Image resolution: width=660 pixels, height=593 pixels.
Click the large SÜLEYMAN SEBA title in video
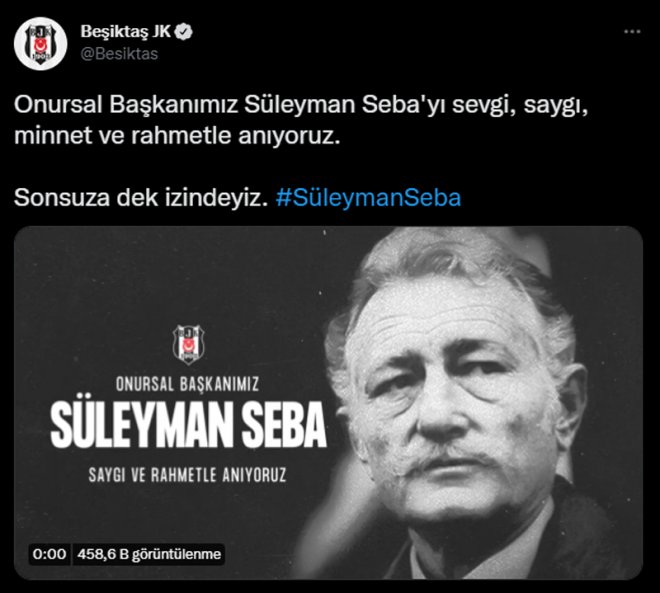189,425
